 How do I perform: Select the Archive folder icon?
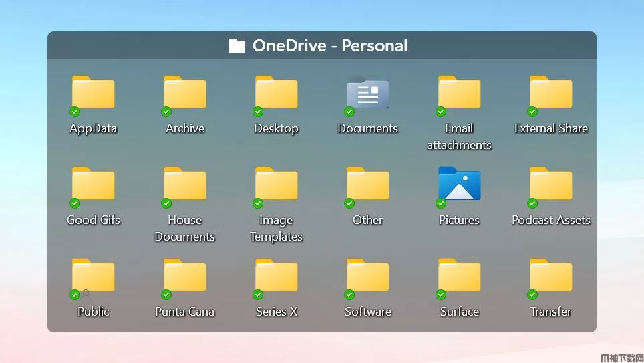184,93
